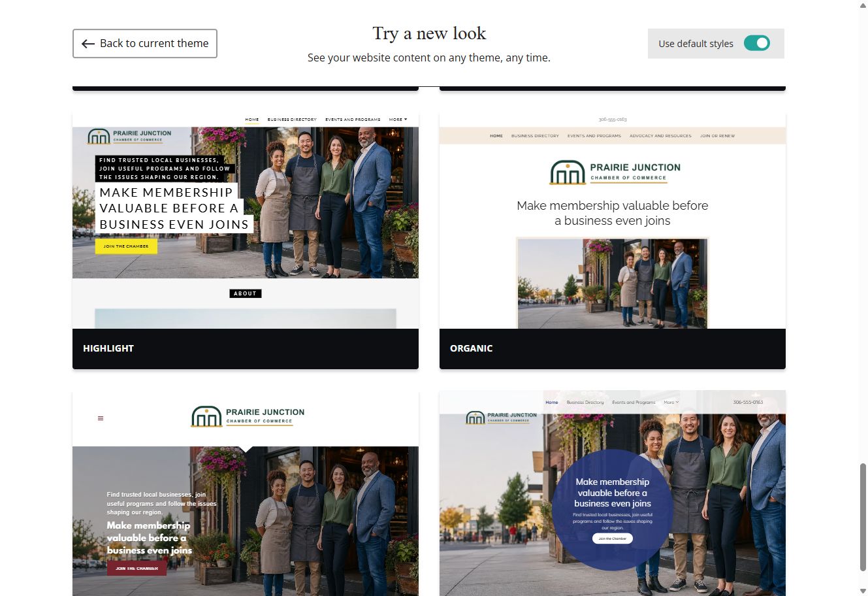The width and height of the screenshot is (868, 596).
Task: Click Business Directory in Highlight preview navigation
Action: 292,120
